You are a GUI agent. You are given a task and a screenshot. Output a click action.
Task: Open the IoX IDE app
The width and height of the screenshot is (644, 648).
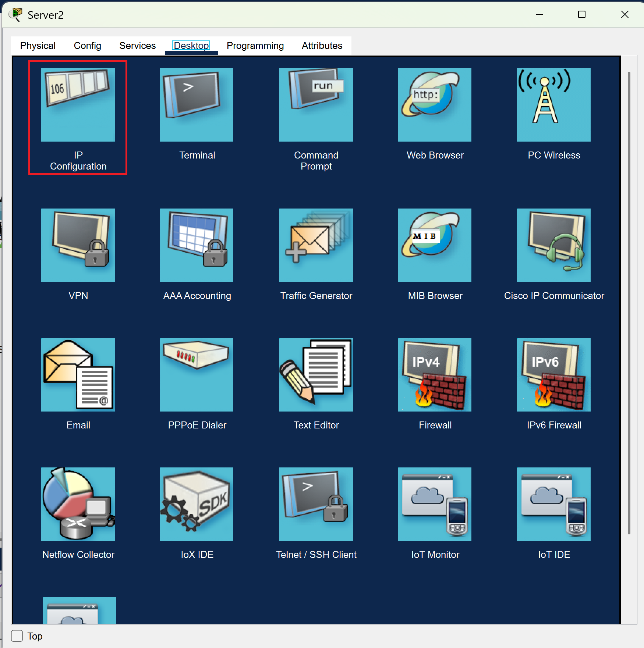click(x=197, y=504)
